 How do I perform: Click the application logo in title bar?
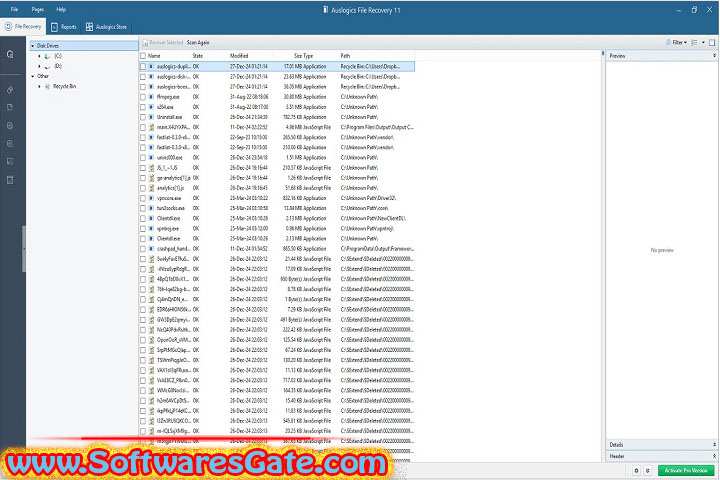click(326, 10)
